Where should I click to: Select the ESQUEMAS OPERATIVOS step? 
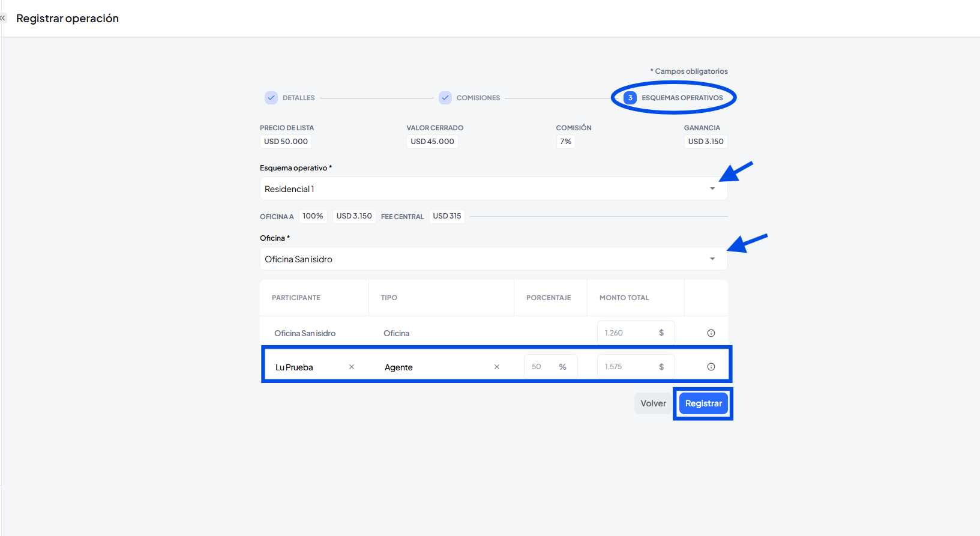coord(682,98)
